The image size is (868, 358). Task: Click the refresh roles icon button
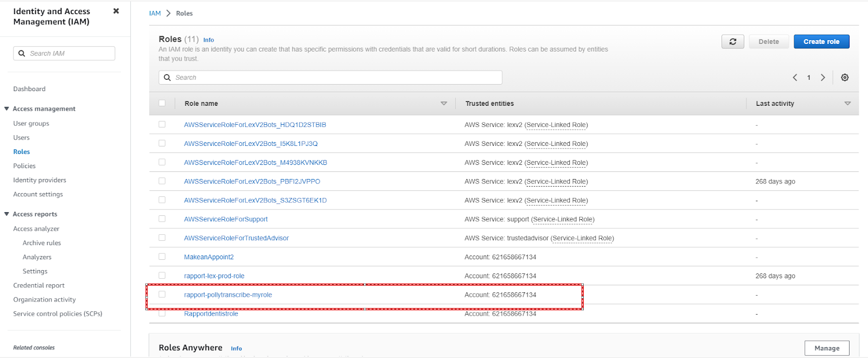(x=732, y=42)
